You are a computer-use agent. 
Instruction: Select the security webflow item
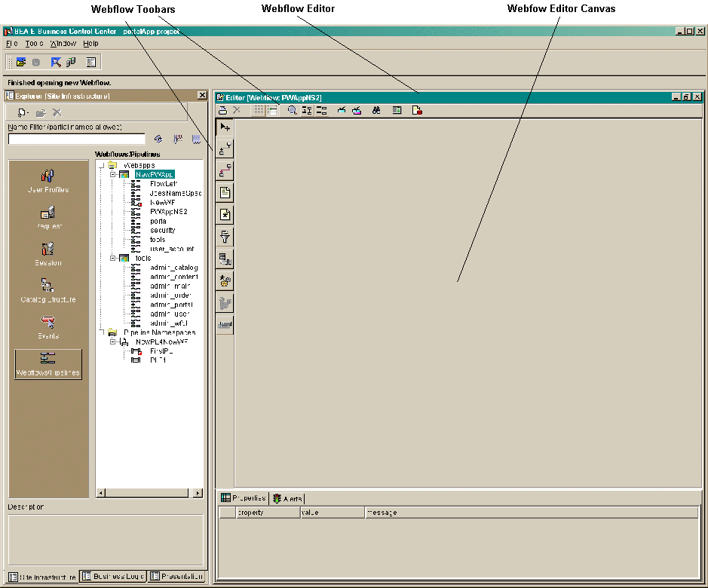click(x=163, y=231)
